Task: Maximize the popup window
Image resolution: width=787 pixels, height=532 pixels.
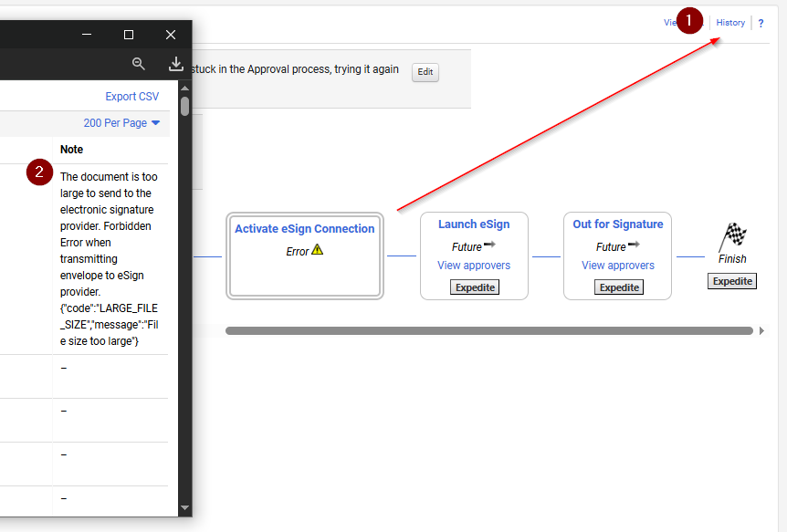Action: click(129, 35)
